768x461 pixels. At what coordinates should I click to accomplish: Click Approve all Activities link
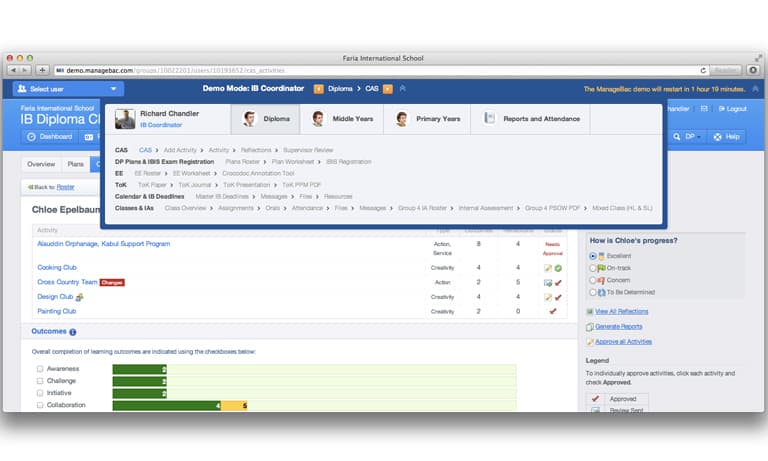point(624,342)
